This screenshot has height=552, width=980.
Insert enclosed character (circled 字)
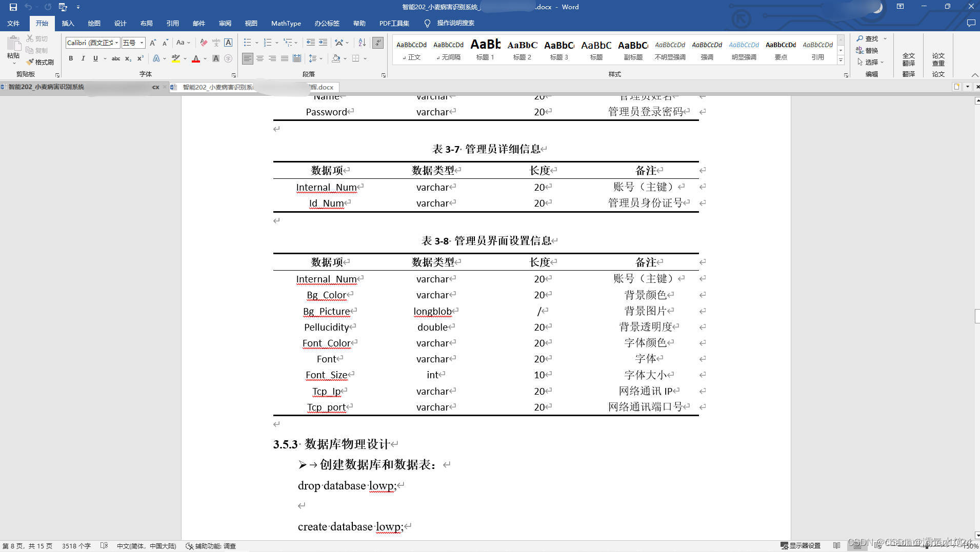[228, 58]
